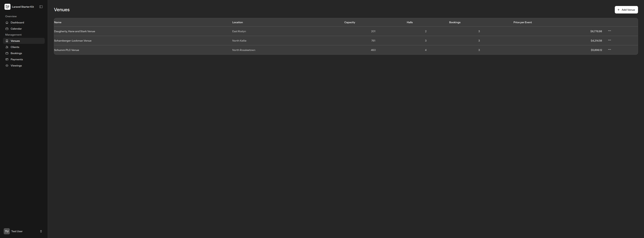Click the Laravel Starter Kit logo icon

coord(7,7)
